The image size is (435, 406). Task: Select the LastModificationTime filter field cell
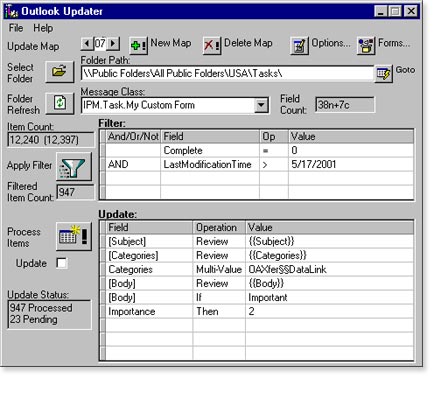pos(210,164)
